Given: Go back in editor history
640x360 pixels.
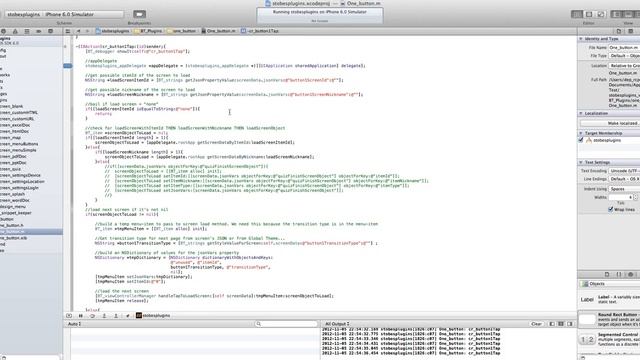Looking at the screenshot, I should coord(78,31).
